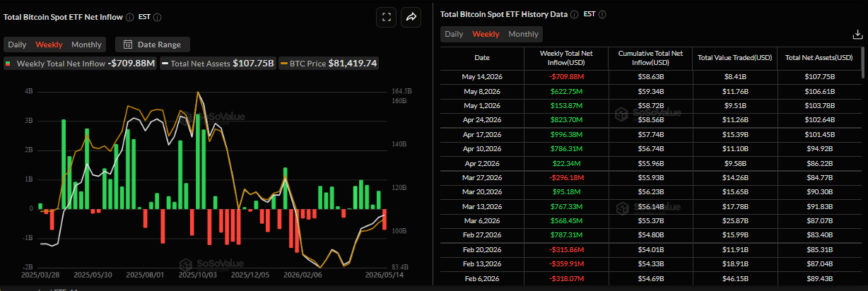Switch chart to the Monthly tab

[86, 44]
